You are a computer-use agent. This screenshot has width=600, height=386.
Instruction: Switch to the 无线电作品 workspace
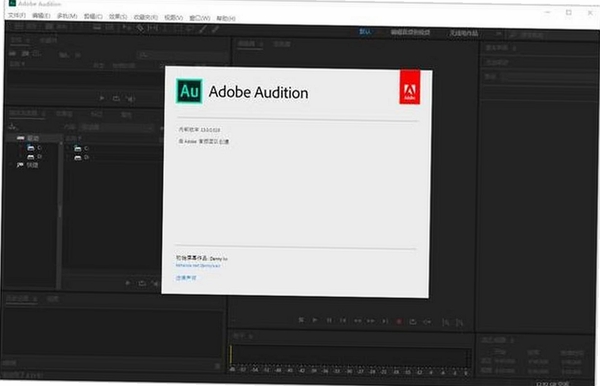pyautogui.click(x=464, y=33)
